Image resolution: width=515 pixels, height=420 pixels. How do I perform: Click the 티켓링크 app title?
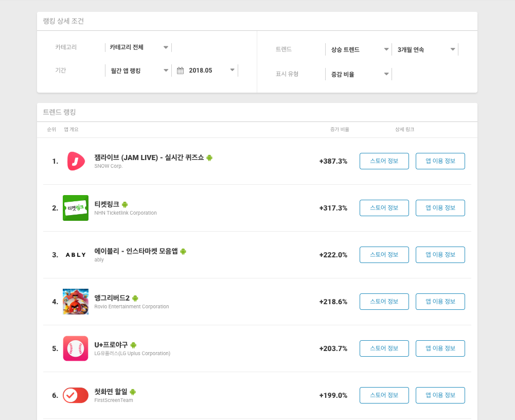106,204
